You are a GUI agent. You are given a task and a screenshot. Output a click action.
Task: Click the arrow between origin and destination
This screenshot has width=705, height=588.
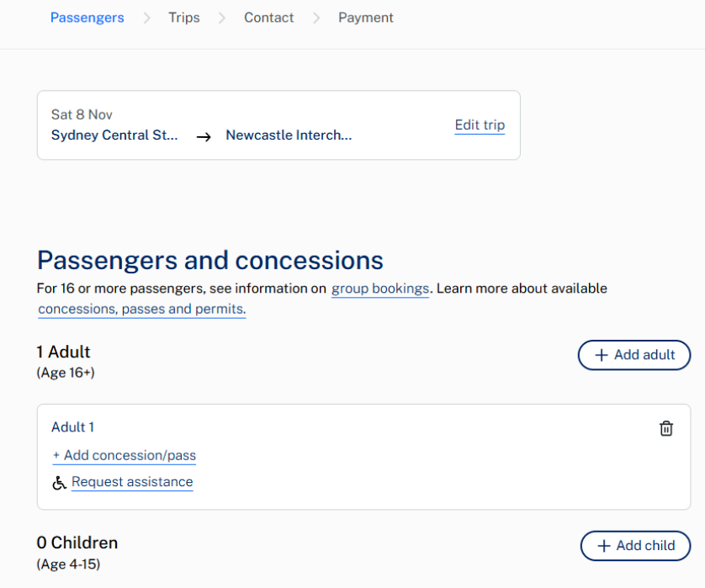pos(203,136)
